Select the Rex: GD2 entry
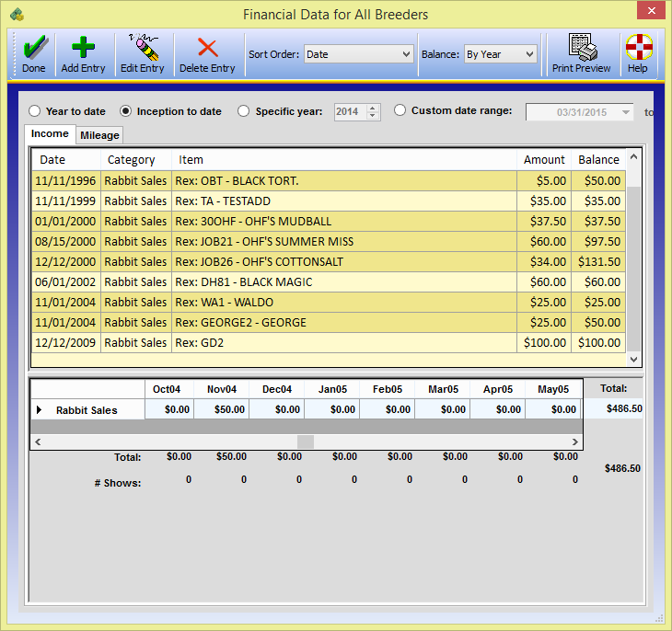The width and height of the screenshot is (672, 631). click(x=329, y=343)
